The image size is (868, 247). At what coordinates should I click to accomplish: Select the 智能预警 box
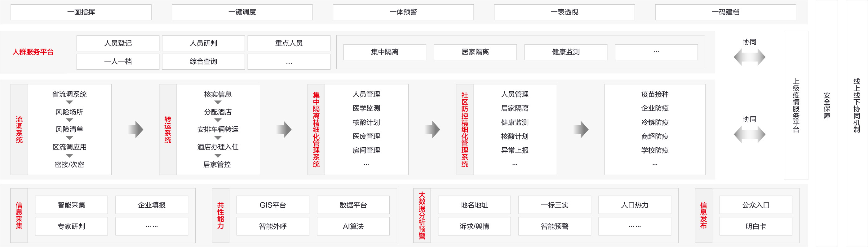(554, 227)
